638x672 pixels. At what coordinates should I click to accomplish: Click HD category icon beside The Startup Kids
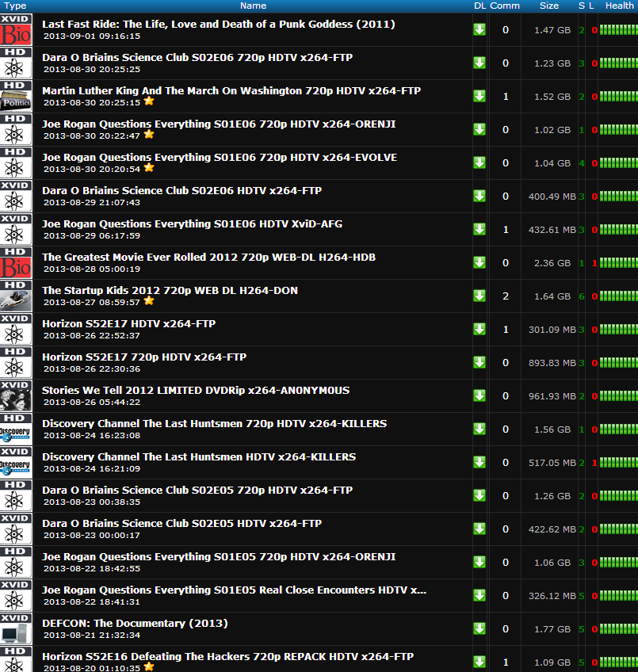point(16,296)
